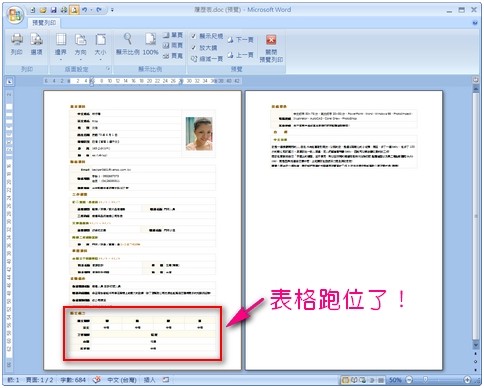Click the proofing check icon in status bar
Screen dimensions: 484x388
[x=97, y=379]
